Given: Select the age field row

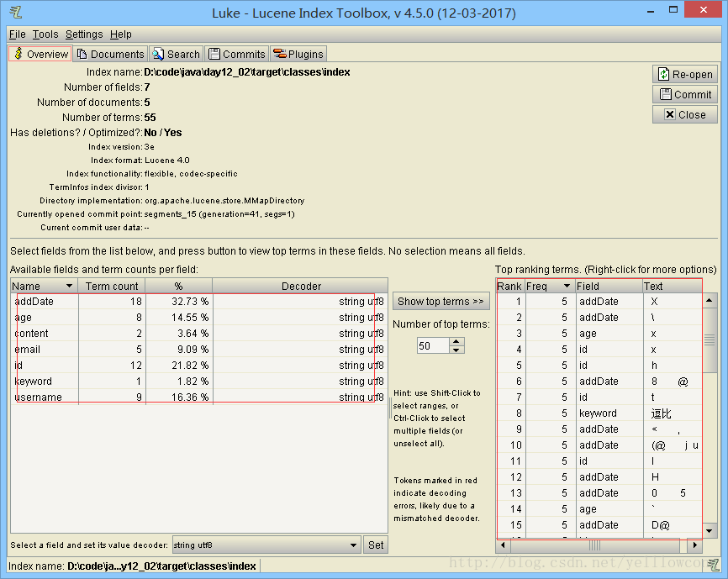Looking at the screenshot, I should [x=198, y=318].
